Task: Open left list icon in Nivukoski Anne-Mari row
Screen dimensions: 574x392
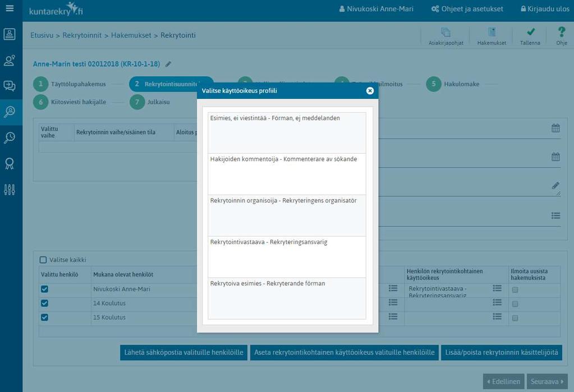Action: [x=393, y=288]
